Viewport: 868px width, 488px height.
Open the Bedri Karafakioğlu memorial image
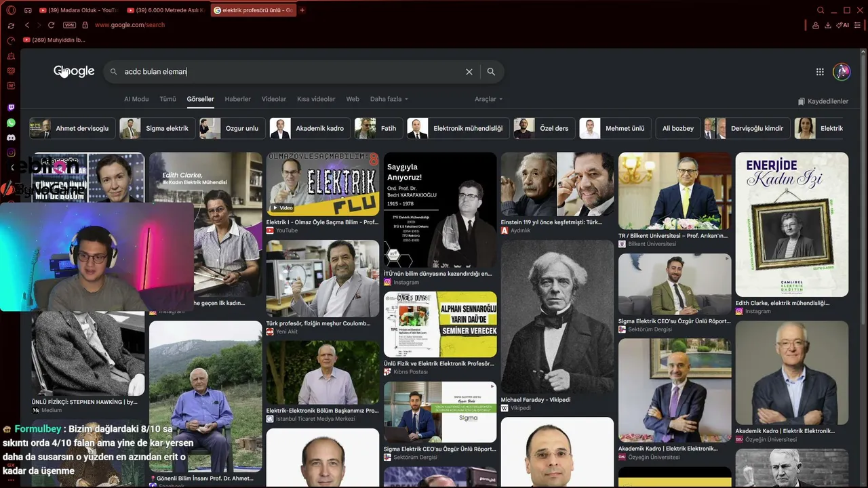pos(440,209)
